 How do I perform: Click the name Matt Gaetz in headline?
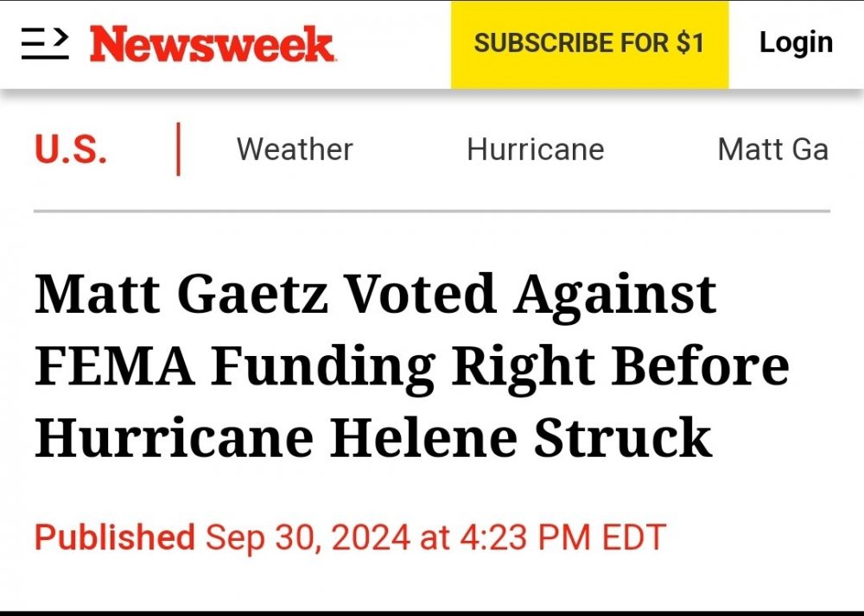tap(181, 294)
